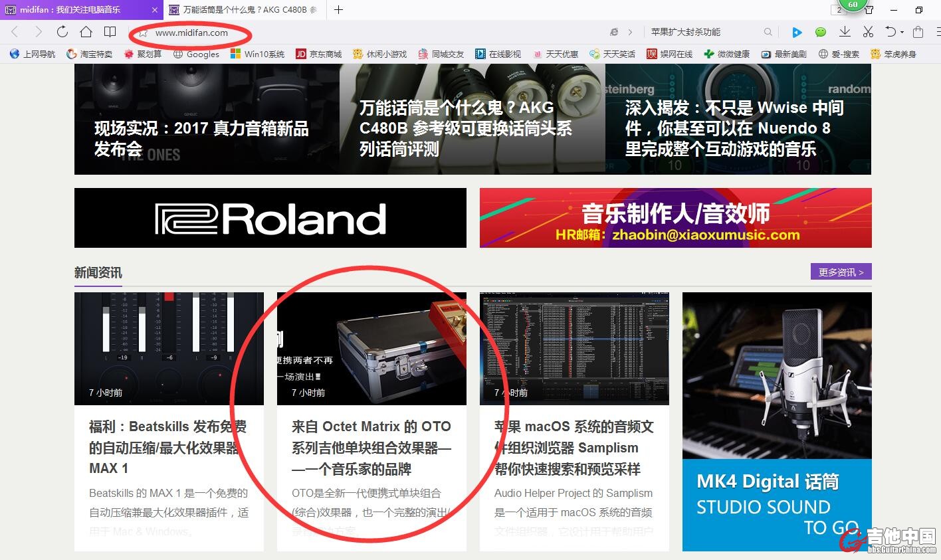
Task: Open a new tab with the plus button
Action: [338, 9]
